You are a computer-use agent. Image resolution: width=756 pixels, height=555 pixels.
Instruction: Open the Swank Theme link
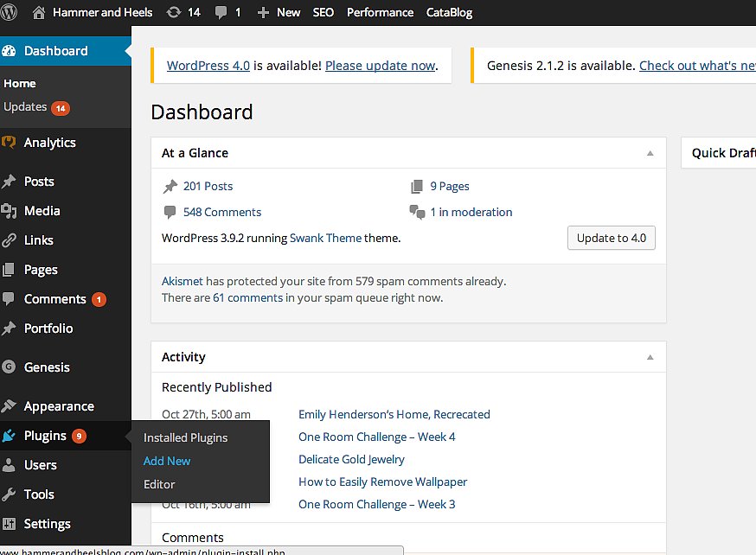tap(325, 238)
